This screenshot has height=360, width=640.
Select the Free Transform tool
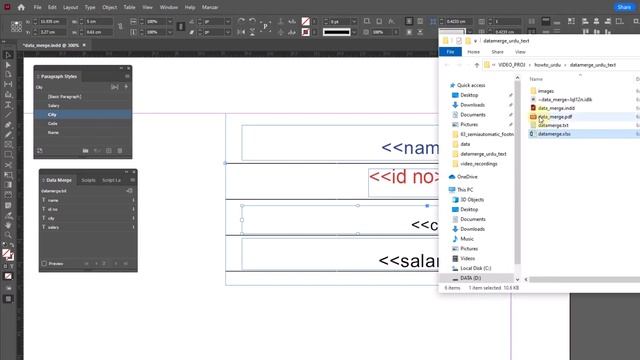coord(8,175)
